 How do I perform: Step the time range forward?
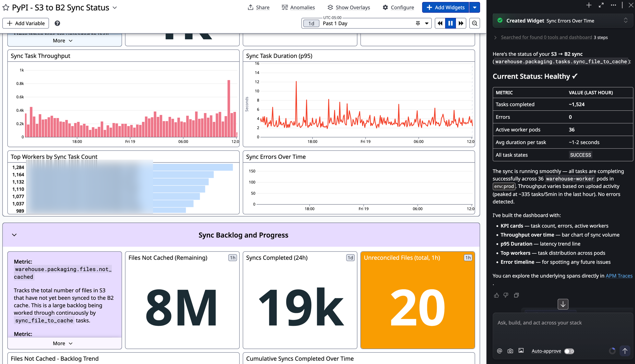pyautogui.click(x=461, y=23)
